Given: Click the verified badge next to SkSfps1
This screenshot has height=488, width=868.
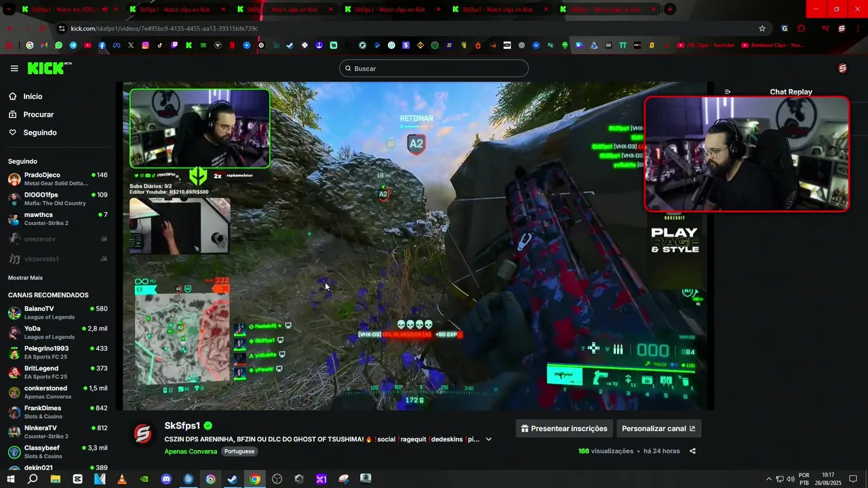Looking at the screenshot, I should pos(208,426).
